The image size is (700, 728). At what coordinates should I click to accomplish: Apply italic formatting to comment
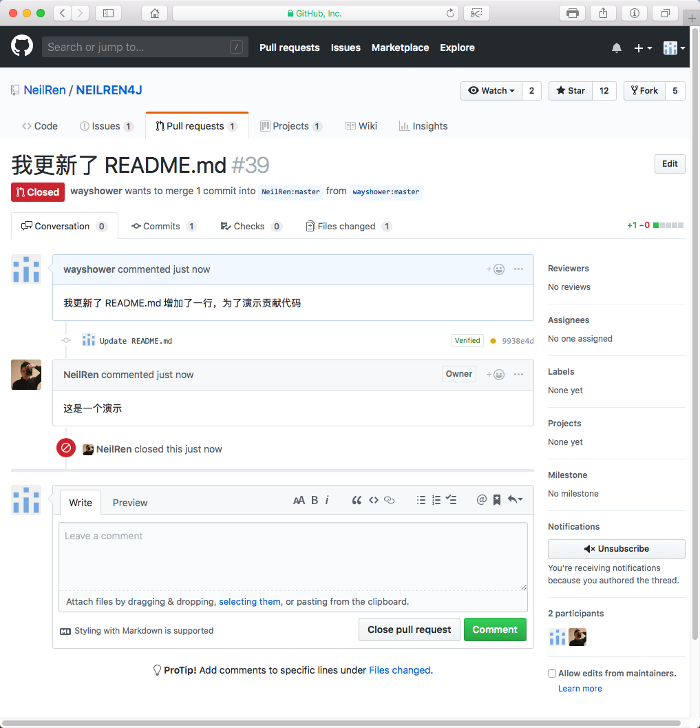[327, 500]
